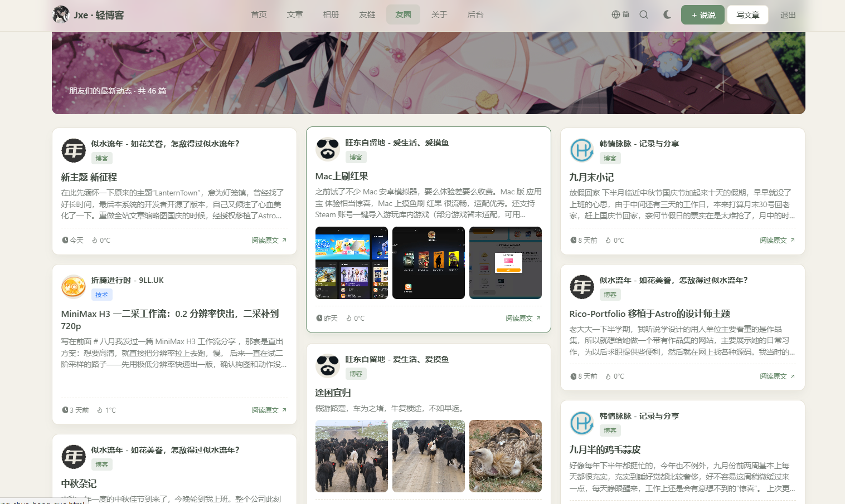Screen dimensions: 845x504
Task: Select the 友圈 nav tab
Action: point(403,14)
